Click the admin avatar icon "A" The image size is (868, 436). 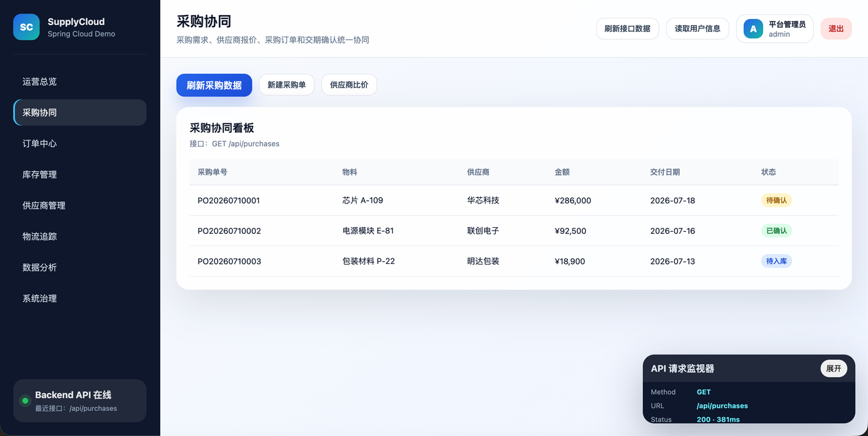click(x=753, y=28)
